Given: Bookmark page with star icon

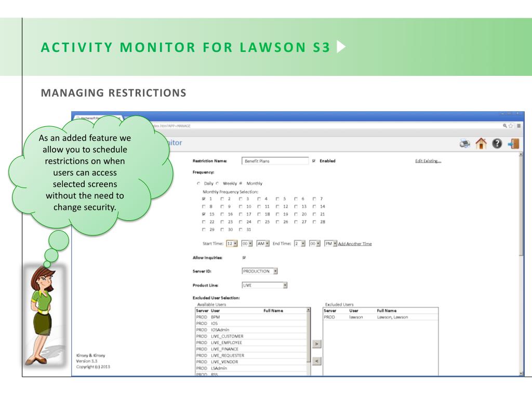Looking at the screenshot, I should [x=511, y=126].
